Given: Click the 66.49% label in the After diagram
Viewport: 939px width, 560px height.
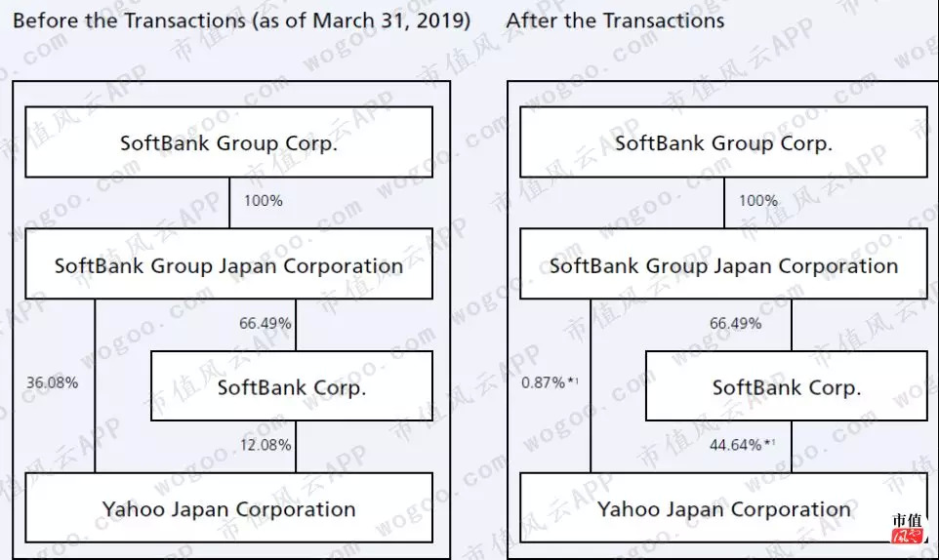Looking at the screenshot, I should [x=735, y=323].
